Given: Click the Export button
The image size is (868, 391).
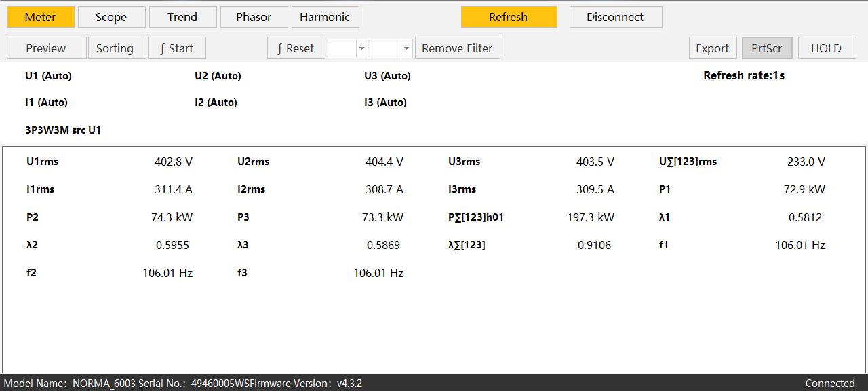Looking at the screenshot, I should point(712,48).
